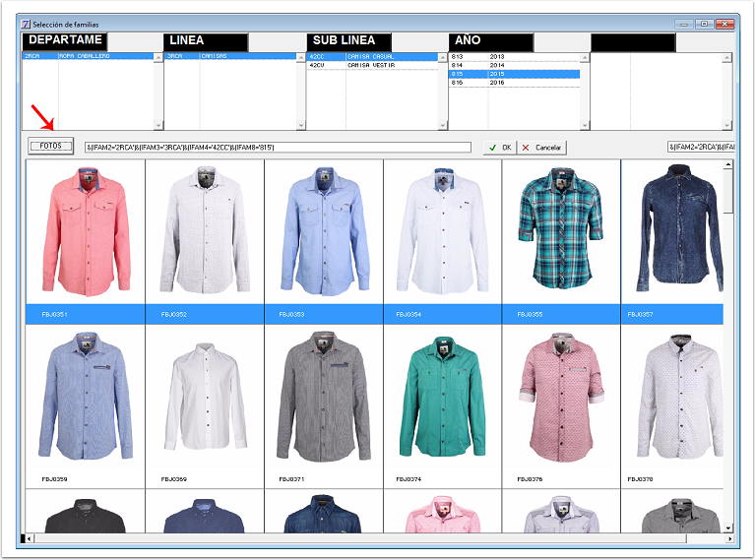
Task: Close the Selección de familias window
Action: tap(725, 24)
